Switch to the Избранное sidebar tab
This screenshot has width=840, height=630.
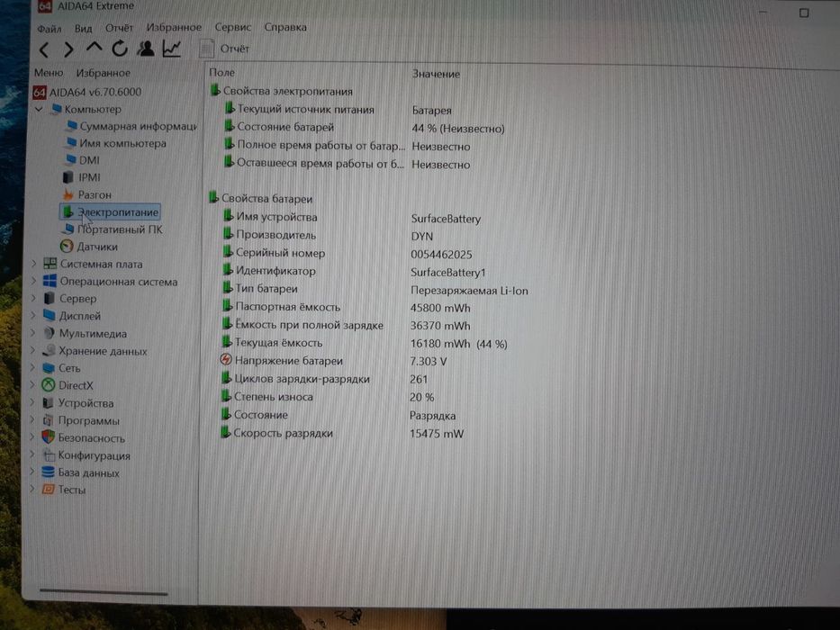[x=103, y=73]
